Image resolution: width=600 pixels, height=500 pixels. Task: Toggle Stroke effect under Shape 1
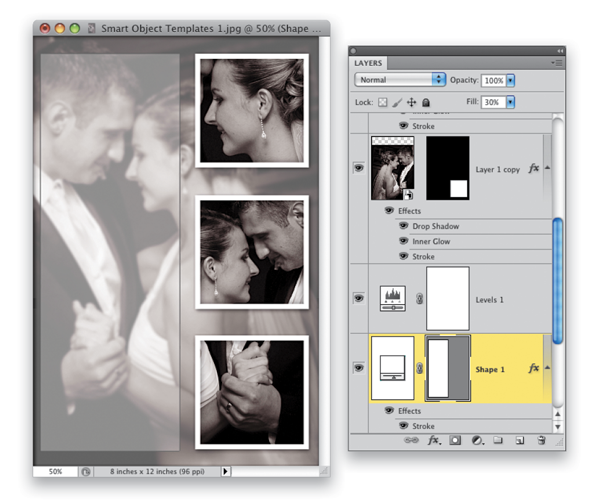tap(404, 425)
